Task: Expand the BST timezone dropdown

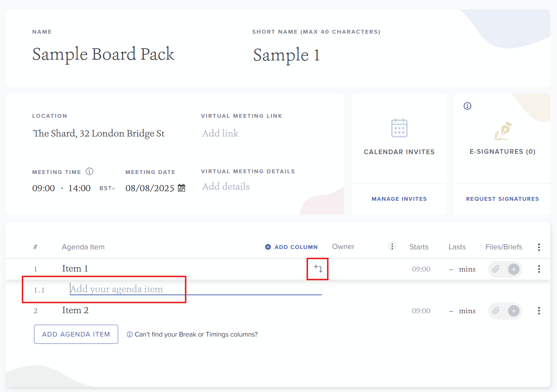Action: click(107, 188)
